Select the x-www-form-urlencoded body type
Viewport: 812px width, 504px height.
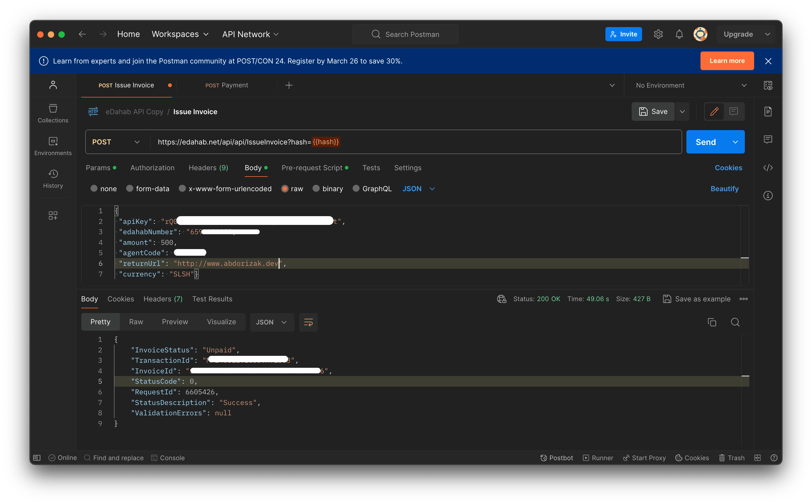click(225, 189)
